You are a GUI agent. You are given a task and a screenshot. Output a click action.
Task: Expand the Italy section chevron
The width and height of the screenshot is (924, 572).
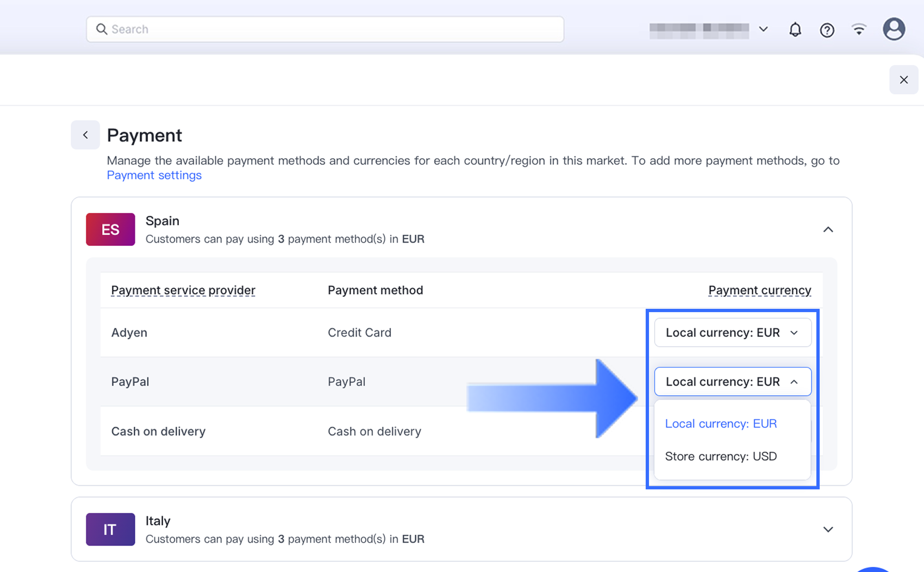coord(828,529)
